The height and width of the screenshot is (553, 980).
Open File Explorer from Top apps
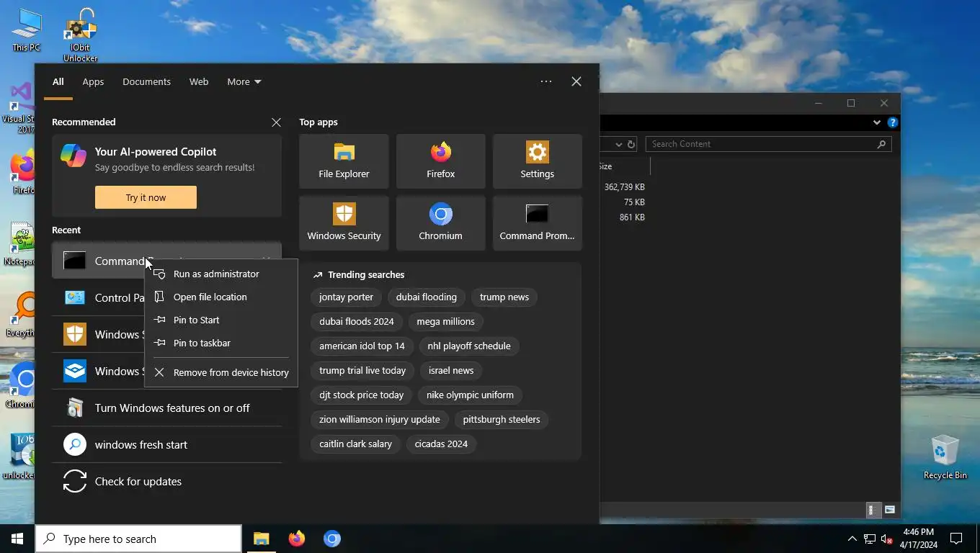(344, 161)
